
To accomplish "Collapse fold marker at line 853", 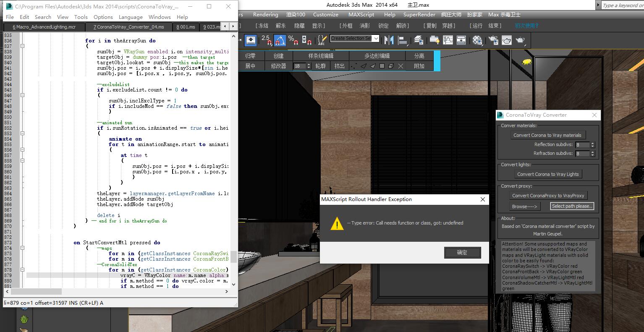I will tap(22, 133).
